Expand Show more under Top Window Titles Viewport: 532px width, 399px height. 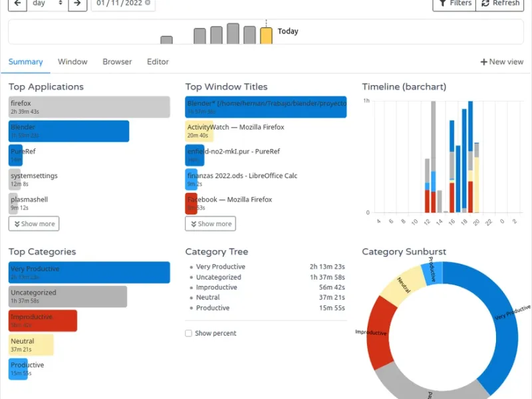click(x=210, y=223)
